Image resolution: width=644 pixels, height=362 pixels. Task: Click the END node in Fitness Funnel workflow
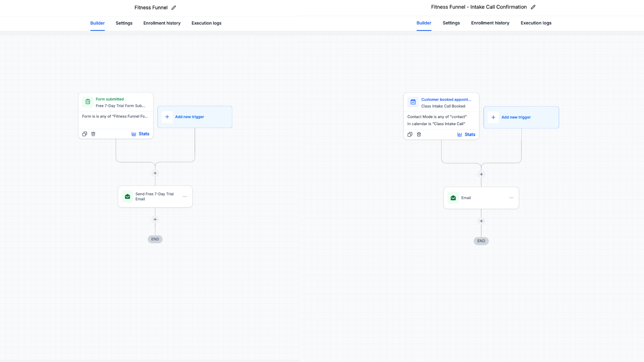[x=155, y=239]
